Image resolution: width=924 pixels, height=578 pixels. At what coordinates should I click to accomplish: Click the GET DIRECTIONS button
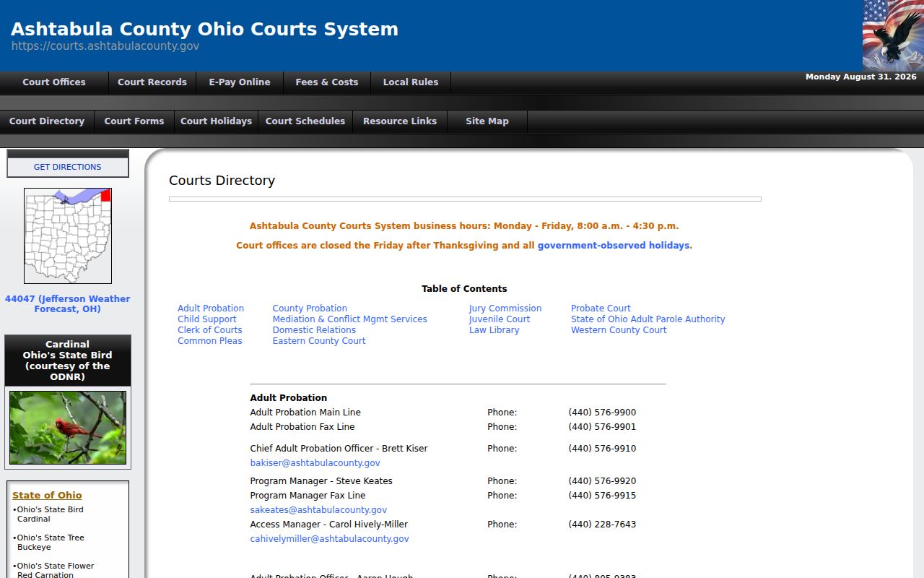[68, 167]
